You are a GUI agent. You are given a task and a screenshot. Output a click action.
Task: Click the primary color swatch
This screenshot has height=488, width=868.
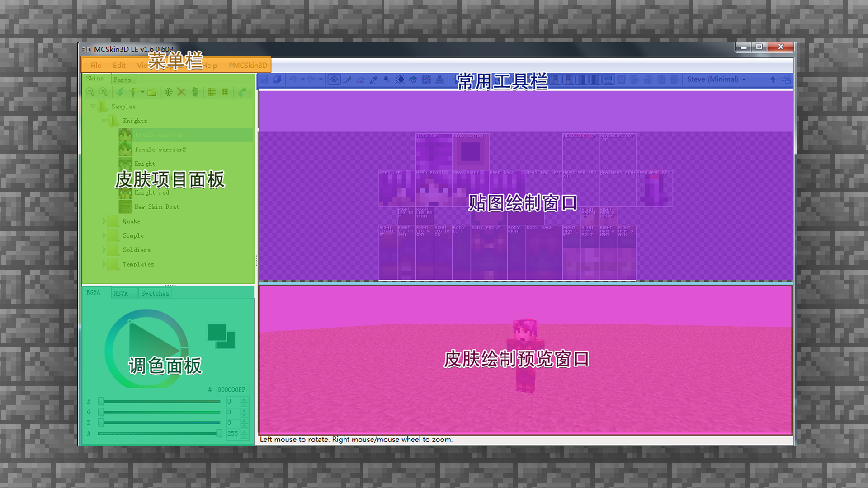pos(217,332)
